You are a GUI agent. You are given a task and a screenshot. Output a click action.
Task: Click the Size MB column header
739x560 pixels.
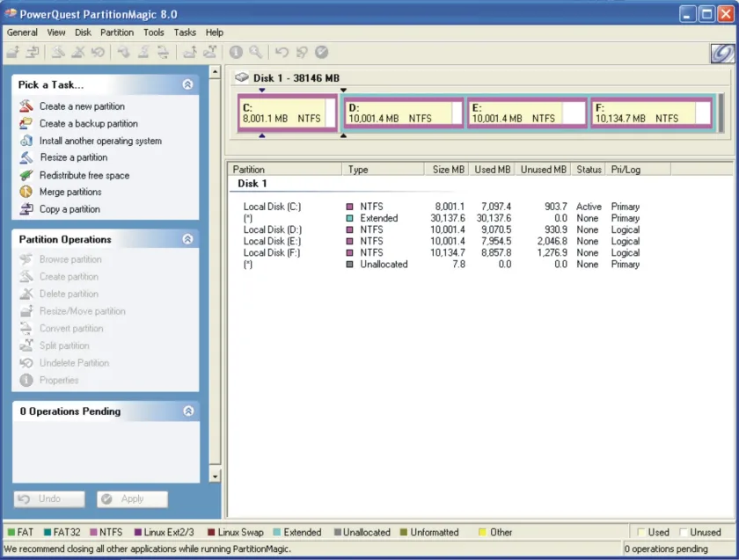(x=447, y=169)
